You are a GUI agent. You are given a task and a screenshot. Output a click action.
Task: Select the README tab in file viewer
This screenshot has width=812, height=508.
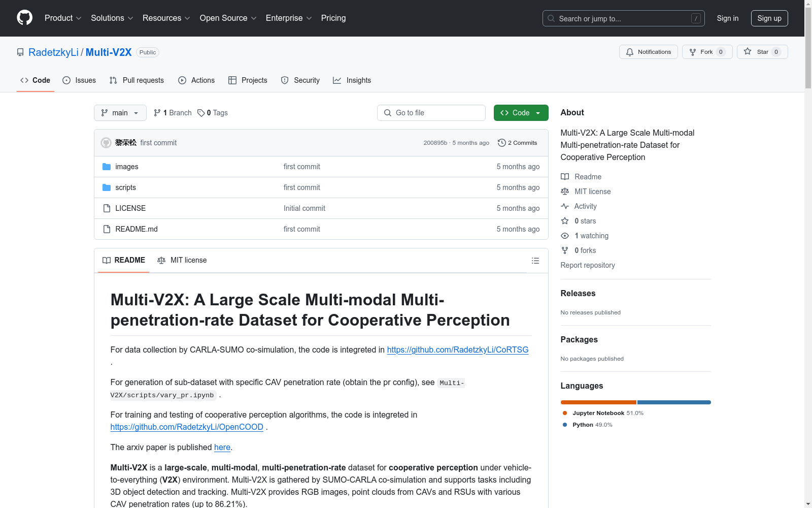[124, 260]
